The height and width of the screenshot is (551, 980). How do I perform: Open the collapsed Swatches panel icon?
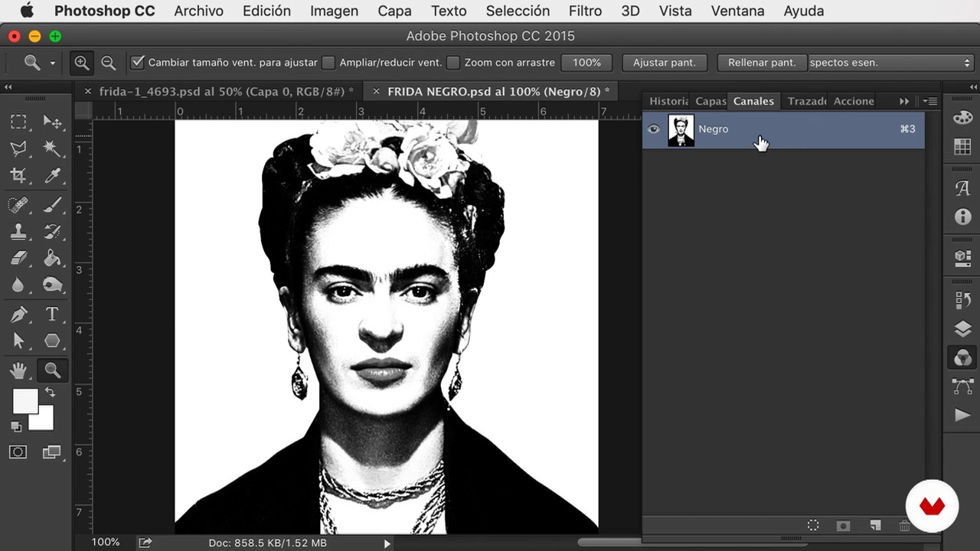click(x=962, y=147)
